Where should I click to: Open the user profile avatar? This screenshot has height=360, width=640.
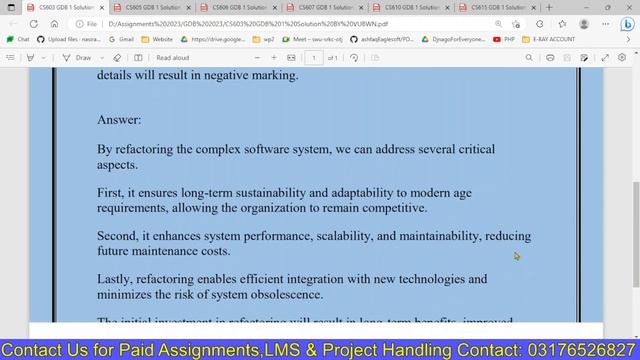coord(584,24)
